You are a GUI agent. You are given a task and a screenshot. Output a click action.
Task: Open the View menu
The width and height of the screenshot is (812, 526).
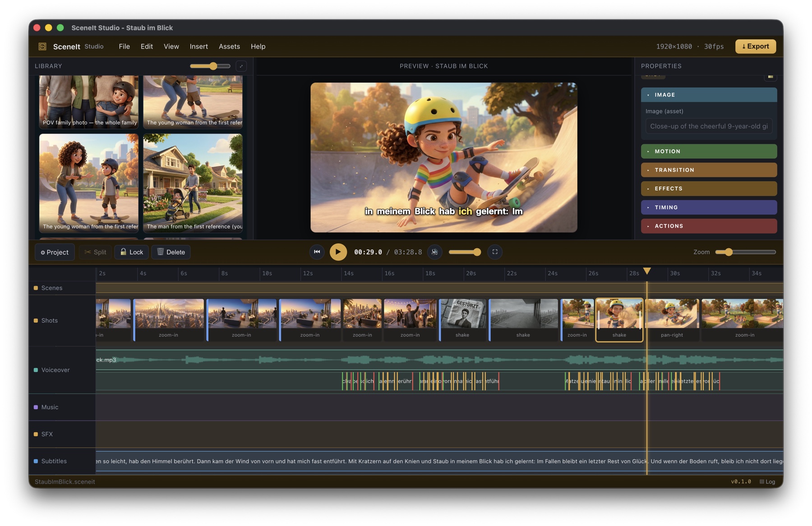(171, 46)
